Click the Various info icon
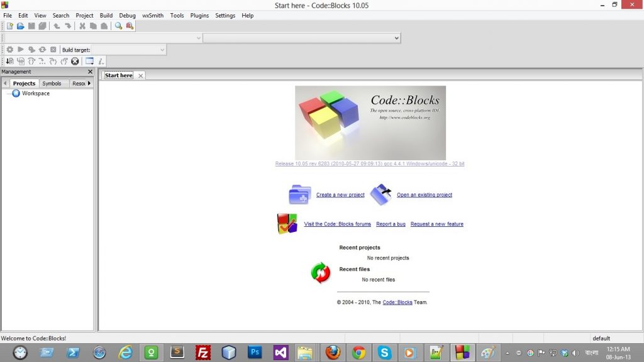Image resolution: width=644 pixels, height=362 pixels. click(101, 61)
